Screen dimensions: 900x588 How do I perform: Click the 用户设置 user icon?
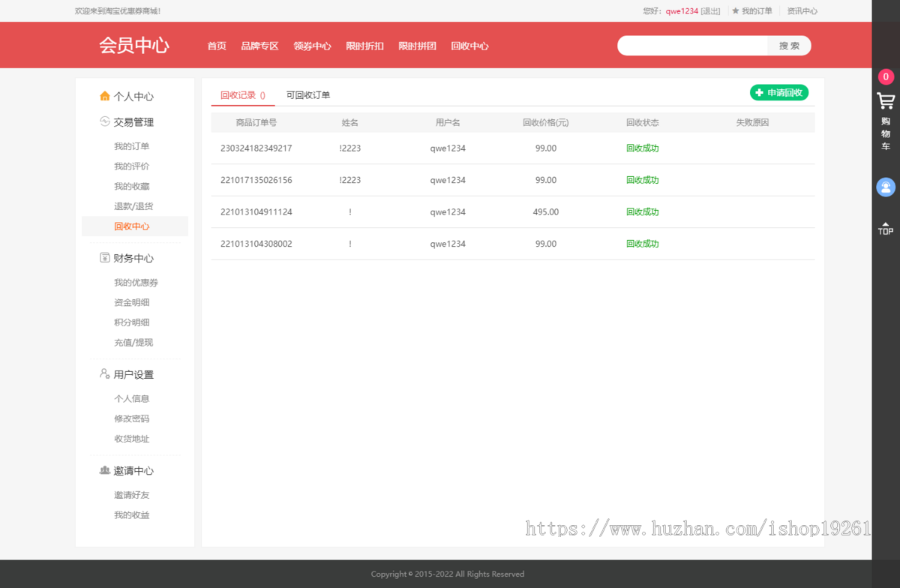105,373
